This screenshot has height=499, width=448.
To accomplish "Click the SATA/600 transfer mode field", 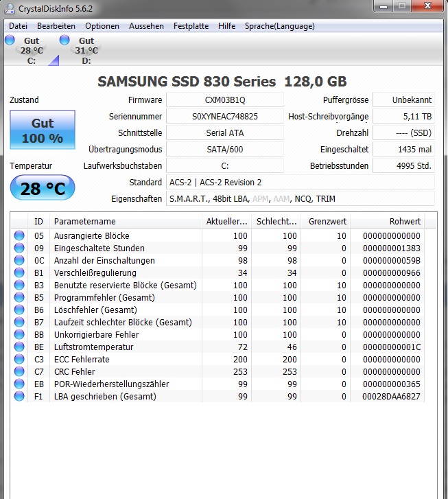I will (225, 149).
